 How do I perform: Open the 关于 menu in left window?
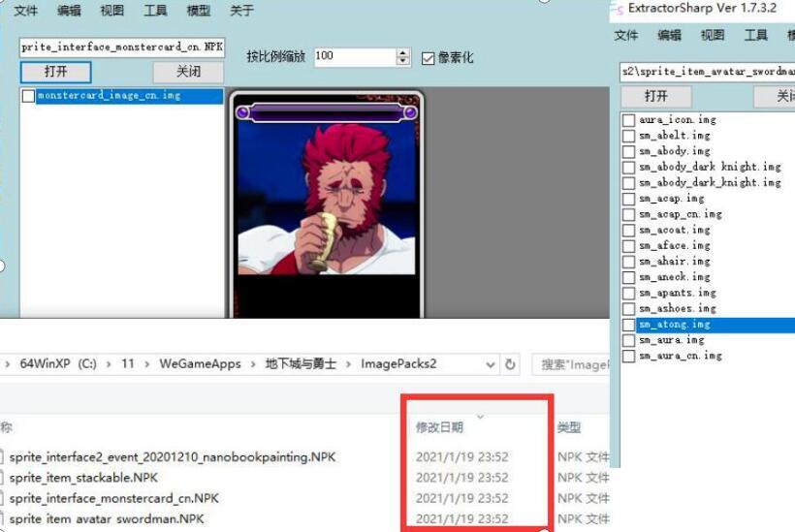241,10
